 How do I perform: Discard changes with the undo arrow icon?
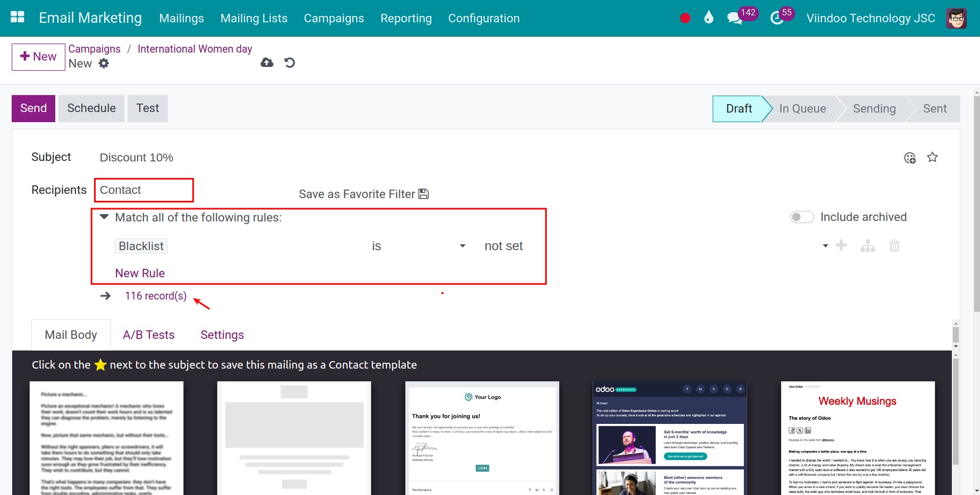coord(290,63)
